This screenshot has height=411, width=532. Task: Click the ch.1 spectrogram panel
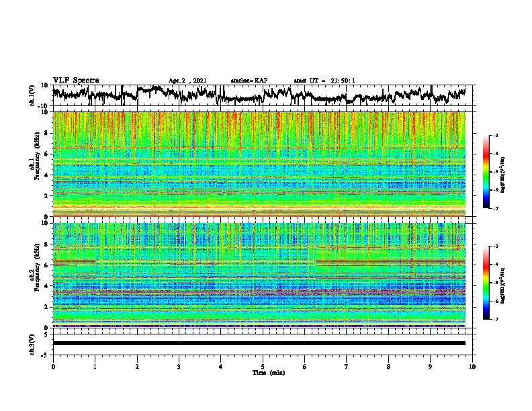click(259, 164)
